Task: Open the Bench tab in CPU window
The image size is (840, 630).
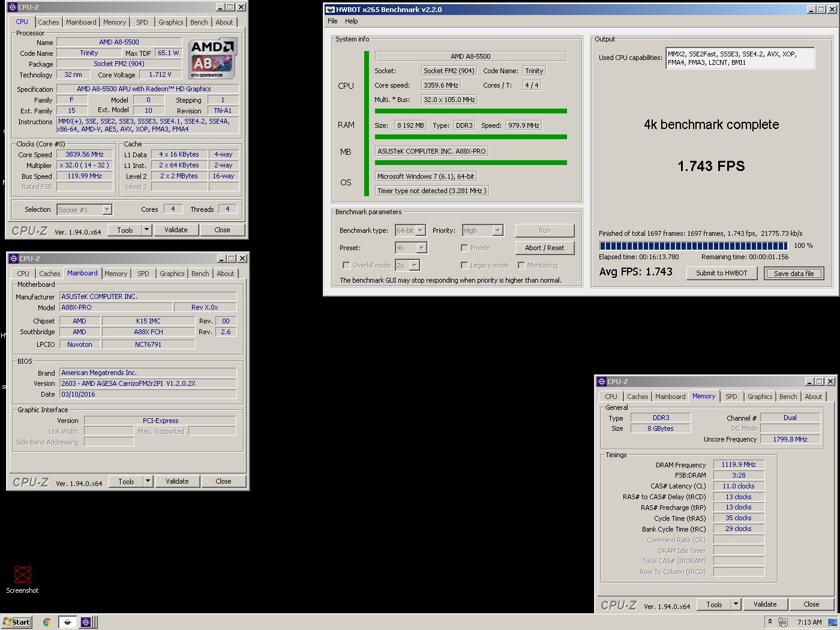Action: [x=199, y=22]
